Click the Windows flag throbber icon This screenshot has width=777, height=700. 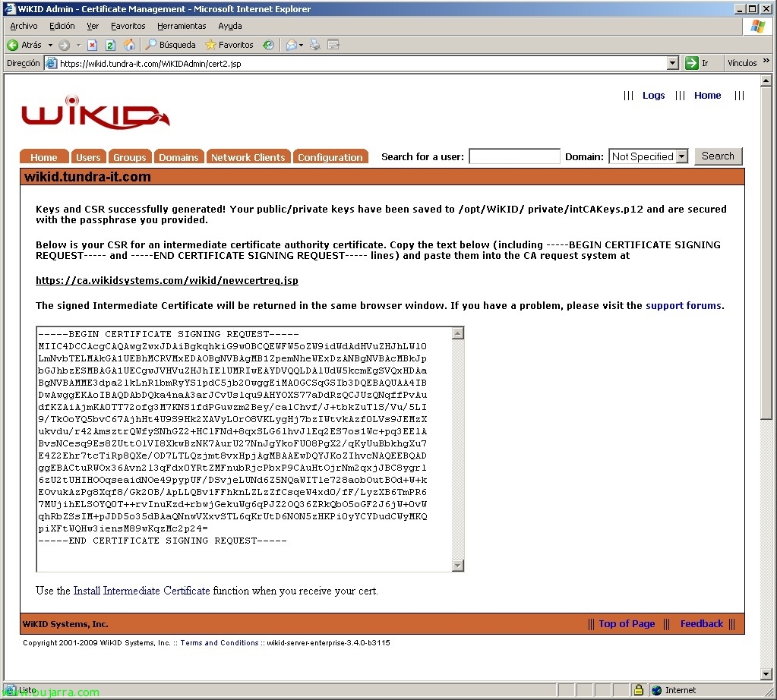tap(757, 26)
